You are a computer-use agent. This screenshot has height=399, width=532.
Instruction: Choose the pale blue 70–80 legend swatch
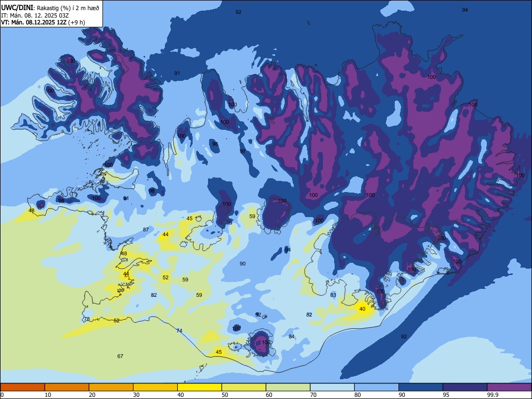pos(332,387)
